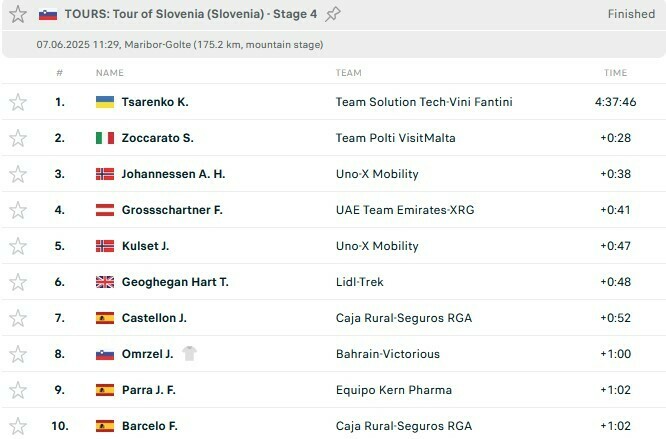This screenshot has width=666, height=439.
Task: Toggle favorite star for Zoccarato S.
Action: coord(17,138)
